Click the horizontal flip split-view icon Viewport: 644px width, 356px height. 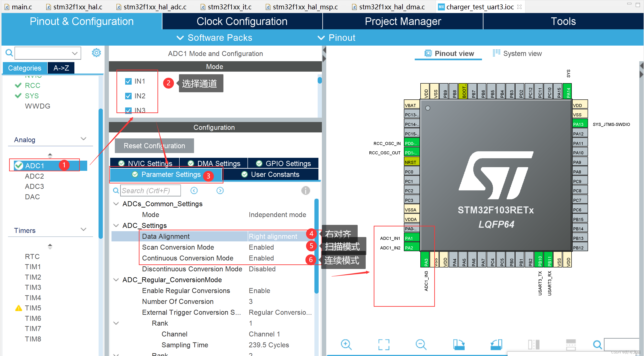click(534, 344)
